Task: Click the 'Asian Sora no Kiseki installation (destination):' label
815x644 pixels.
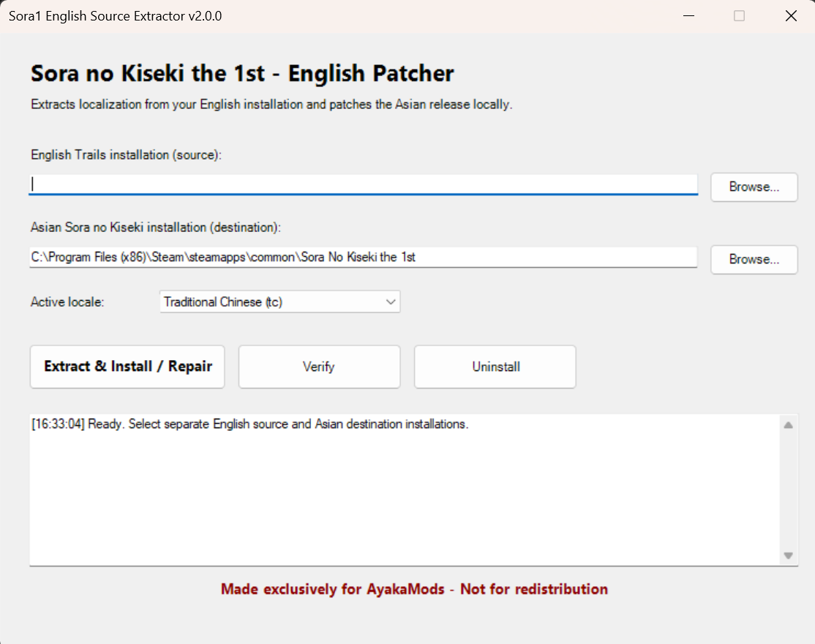Action: (155, 227)
